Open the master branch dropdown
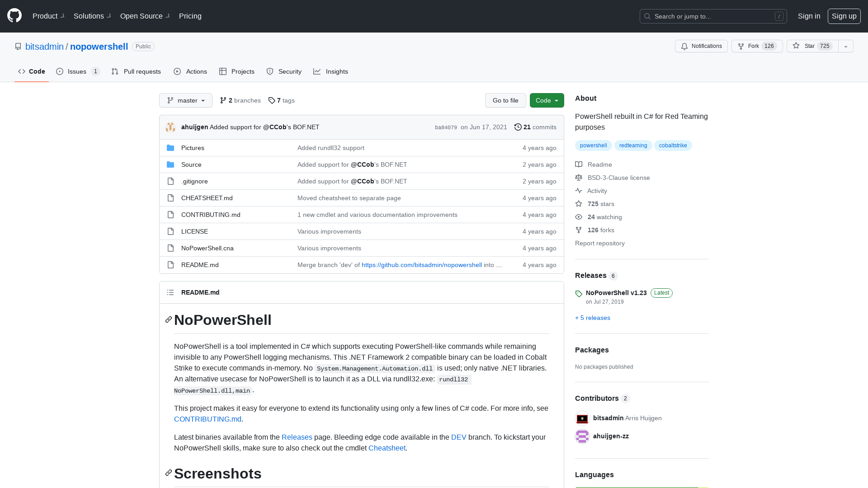 [x=186, y=100]
